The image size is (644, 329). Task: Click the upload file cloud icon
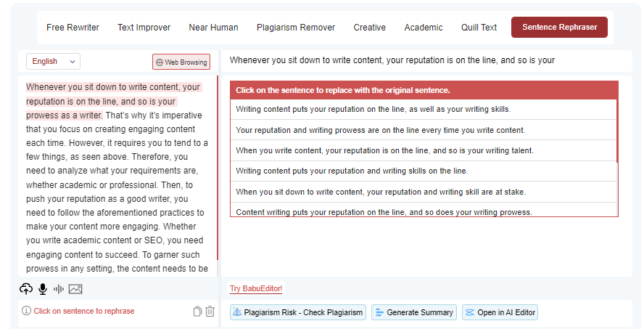coord(26,289)
